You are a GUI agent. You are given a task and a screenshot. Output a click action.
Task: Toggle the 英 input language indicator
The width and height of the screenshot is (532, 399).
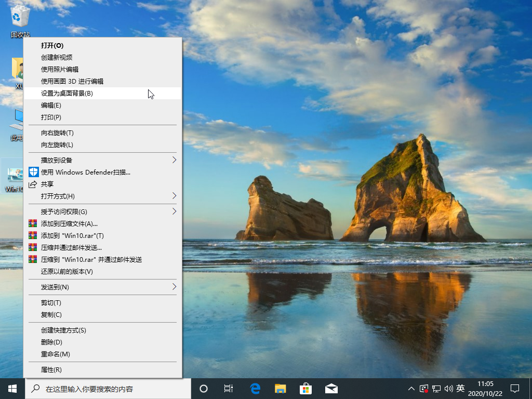coord(460,388)
